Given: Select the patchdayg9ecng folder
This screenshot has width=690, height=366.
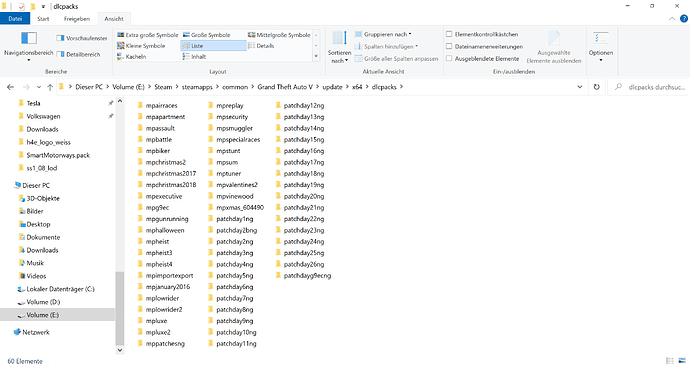Looking at the screenshot, I should 303,275.
